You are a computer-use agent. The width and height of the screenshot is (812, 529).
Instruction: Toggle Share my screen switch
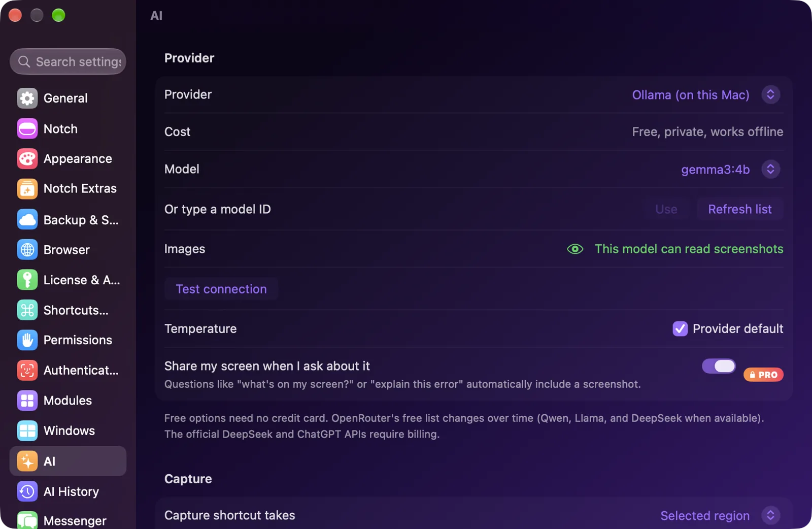(719, 366)
